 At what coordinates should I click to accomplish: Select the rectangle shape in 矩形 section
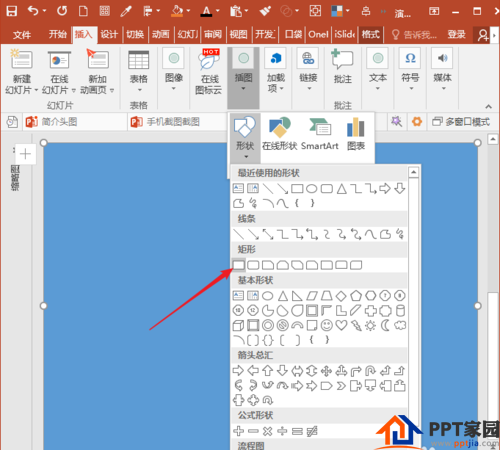(238, 265)
